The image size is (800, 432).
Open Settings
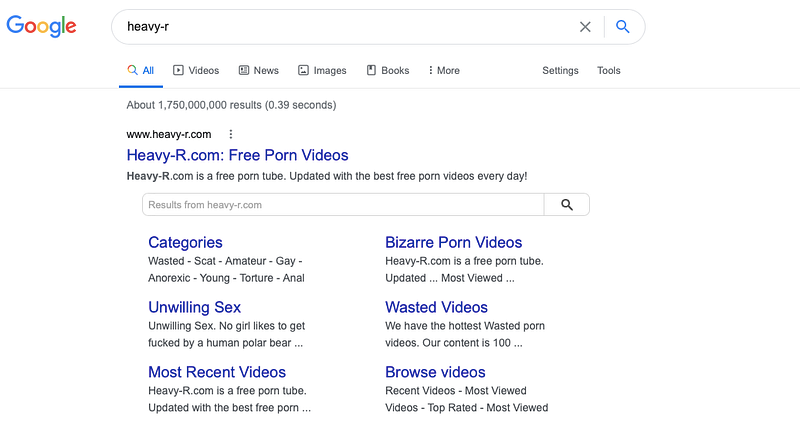560,70
